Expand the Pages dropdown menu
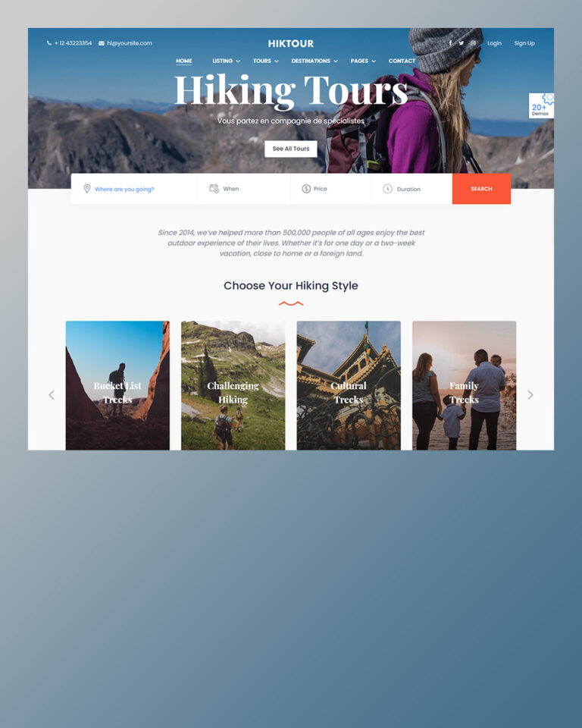Image resolution: width=582 pixels, height=728 pixels. [x=363, y=61]
